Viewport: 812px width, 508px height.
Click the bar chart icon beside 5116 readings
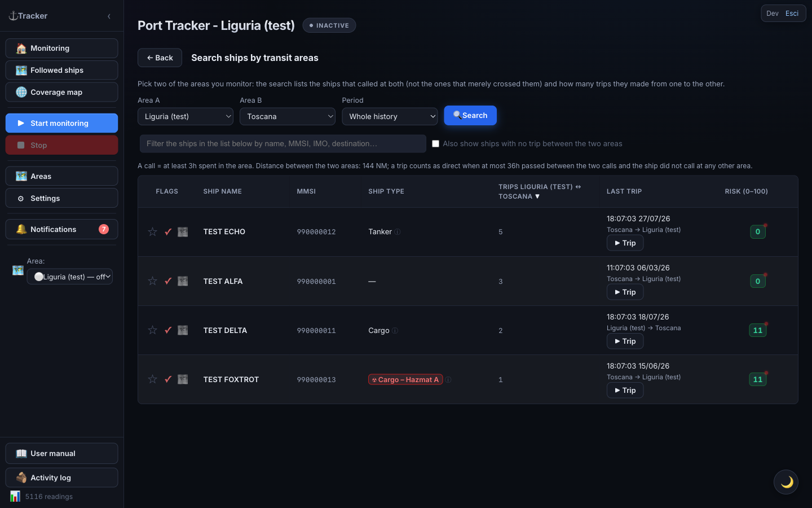tap(15, 496)
